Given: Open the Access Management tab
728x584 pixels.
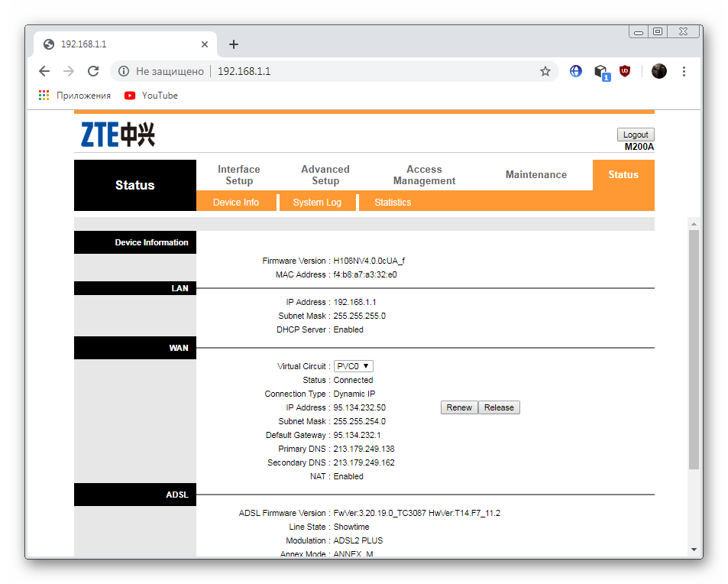Looking at the screenshot, I should [x=424, y=175].
